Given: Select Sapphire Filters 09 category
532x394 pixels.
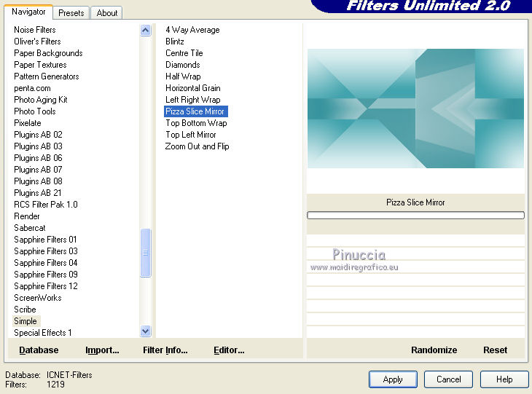Looking at the screenshot, I should pos(46,275).
